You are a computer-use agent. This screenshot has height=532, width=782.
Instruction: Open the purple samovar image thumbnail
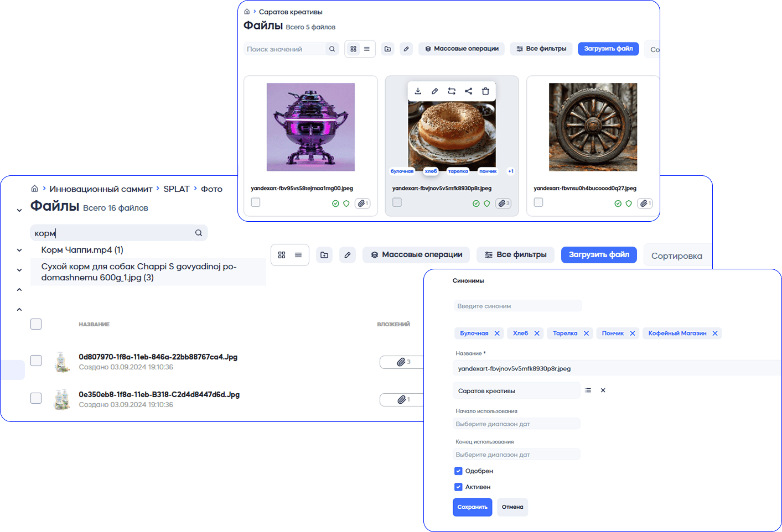click(310, 127)
